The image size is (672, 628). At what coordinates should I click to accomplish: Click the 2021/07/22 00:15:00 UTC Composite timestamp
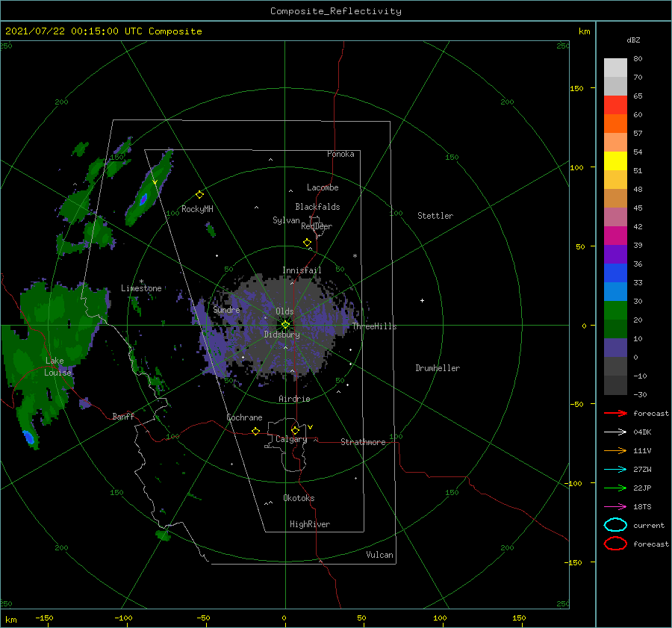coord(103,31)
